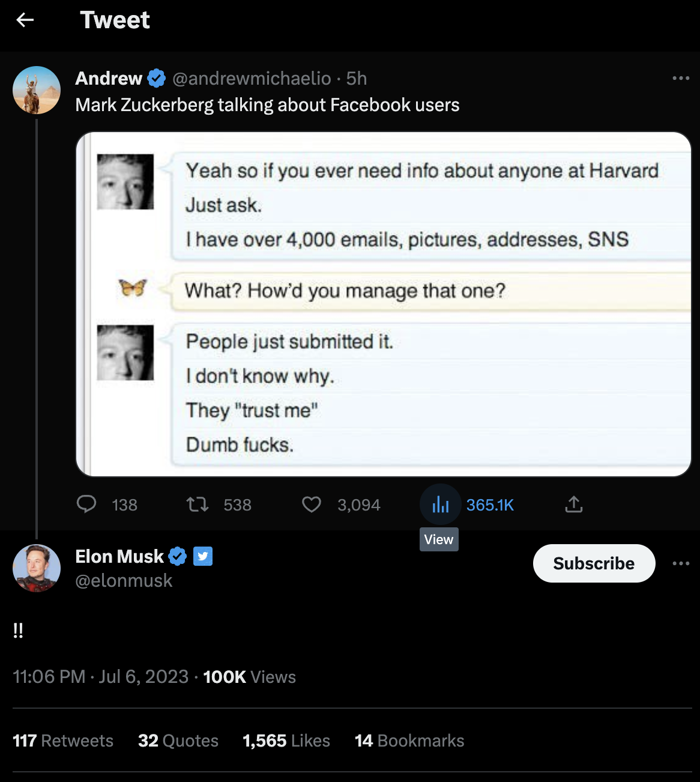700x782 pixels.
Task: Open the @elonmusk handle link
Action: (x=124, y=581)
